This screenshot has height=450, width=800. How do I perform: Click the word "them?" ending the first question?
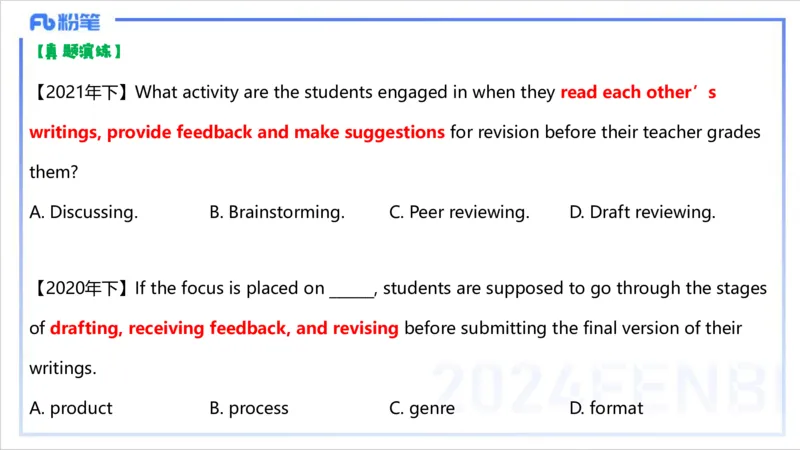[x=54, y=172]
